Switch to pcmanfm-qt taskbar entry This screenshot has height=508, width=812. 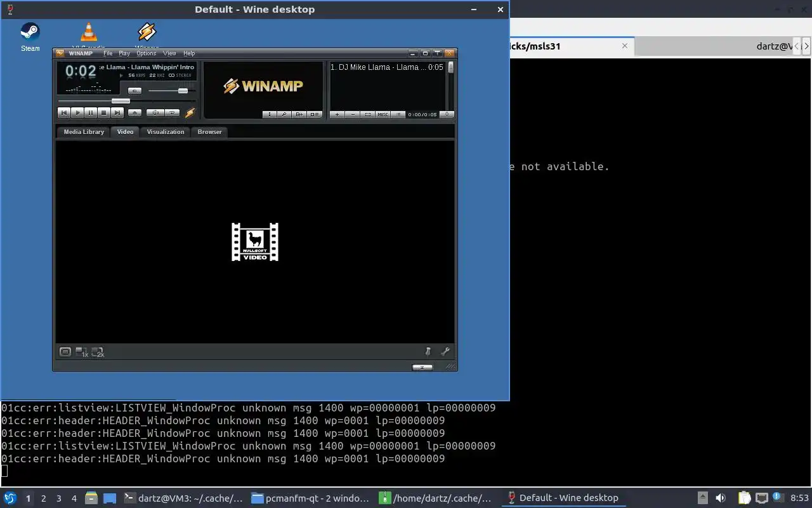311,498
